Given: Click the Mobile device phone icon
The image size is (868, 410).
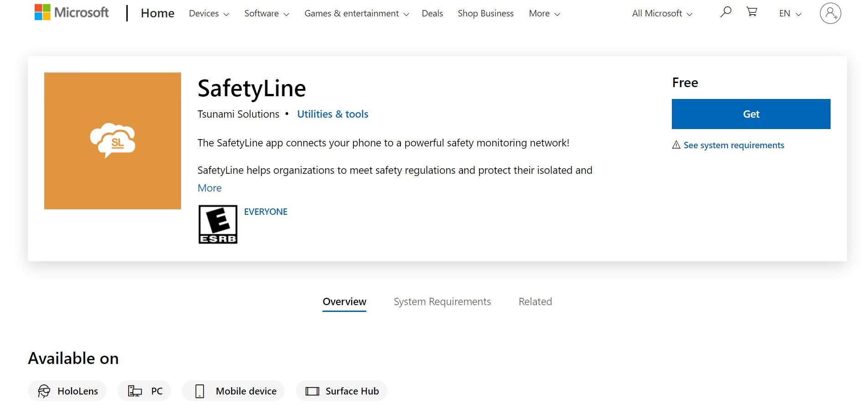Looking at the screenshot, I should click(199, 391).
